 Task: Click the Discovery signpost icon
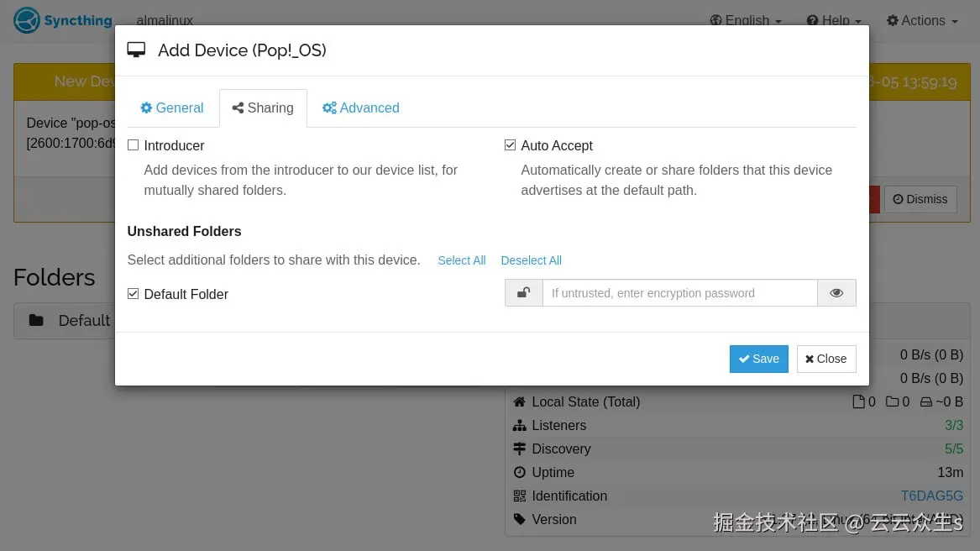519,449
